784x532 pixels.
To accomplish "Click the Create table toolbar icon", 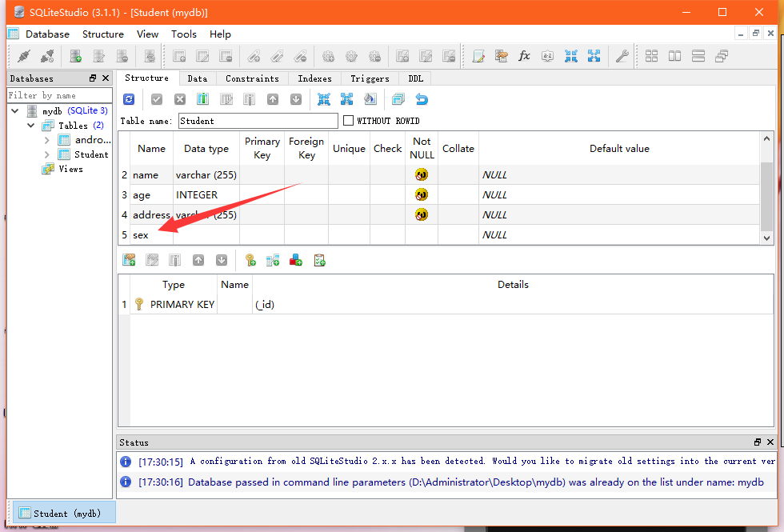I will click(179, 56).
